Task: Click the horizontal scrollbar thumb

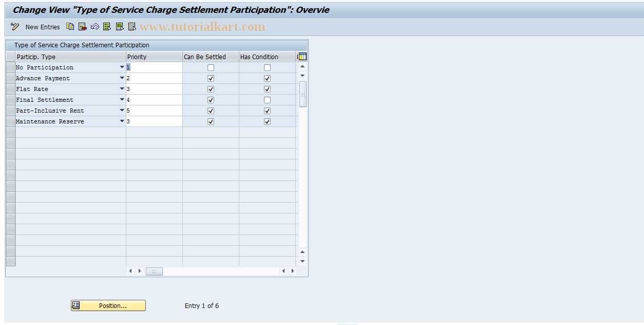Action: pyautogui.click(x=154, y=271)
